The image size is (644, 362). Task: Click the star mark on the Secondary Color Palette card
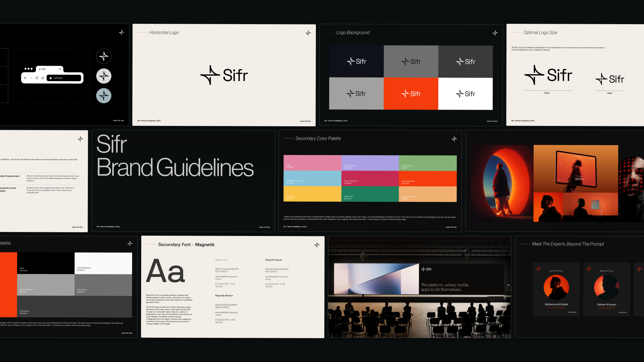tap(454, 139)
